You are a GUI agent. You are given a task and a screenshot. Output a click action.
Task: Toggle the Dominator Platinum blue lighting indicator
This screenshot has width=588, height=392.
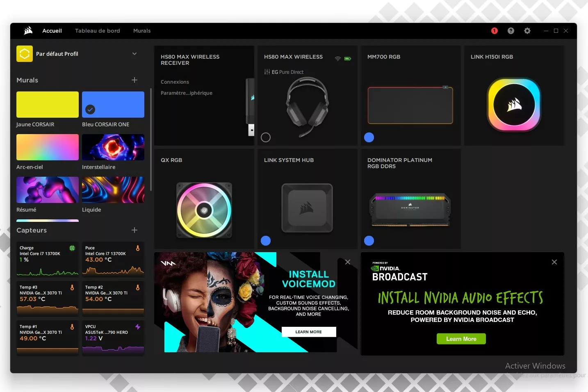[x=369, y=241]
